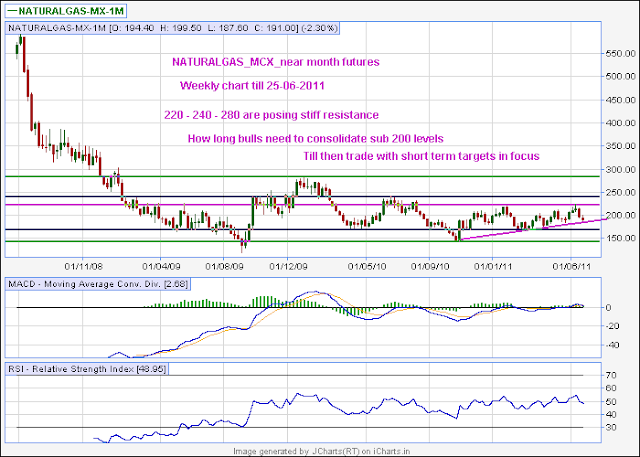This screenshot has width=640, height=457.
Task: Click the 01/09/10 date axis label
Action: (x=430, y=266)
